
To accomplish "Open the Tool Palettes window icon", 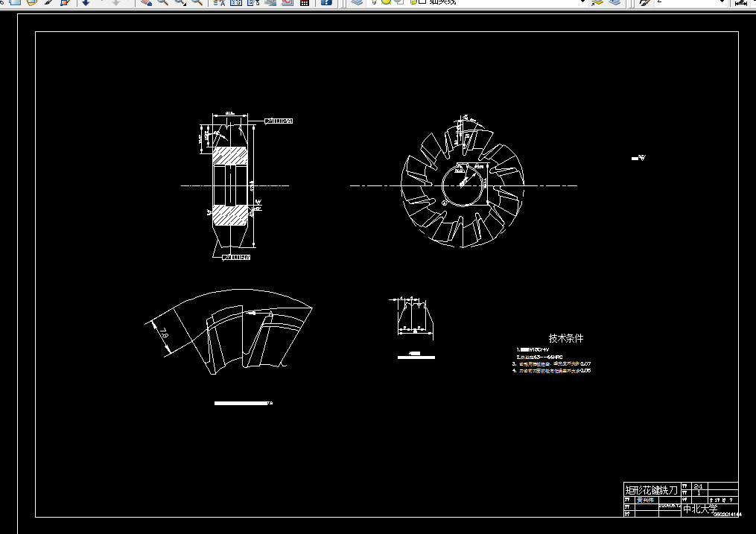I will [253, 2].
